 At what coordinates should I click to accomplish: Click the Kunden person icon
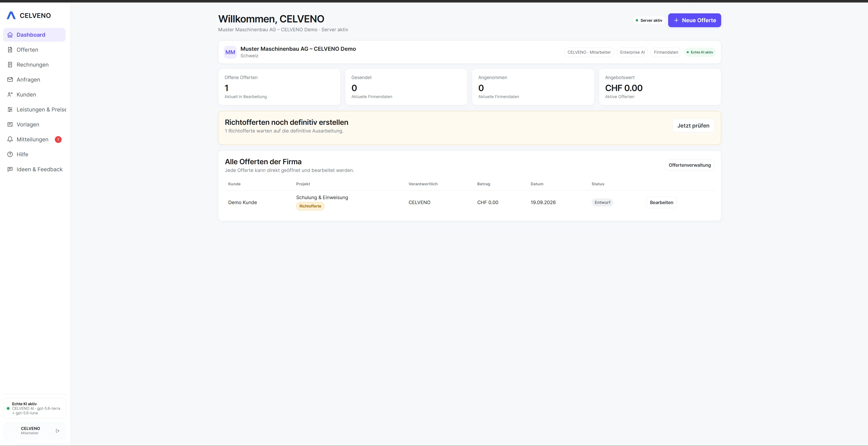click(10, 95)
